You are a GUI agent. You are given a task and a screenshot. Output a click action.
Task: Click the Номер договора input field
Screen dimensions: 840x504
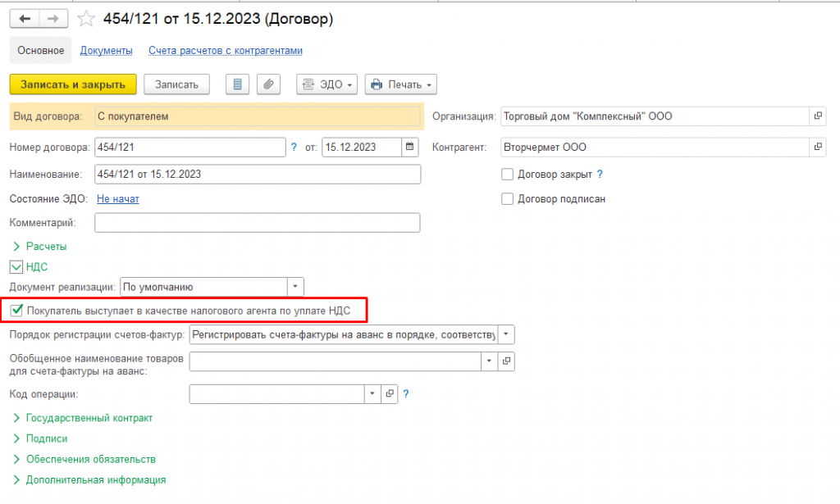click(x=190, y=148)
